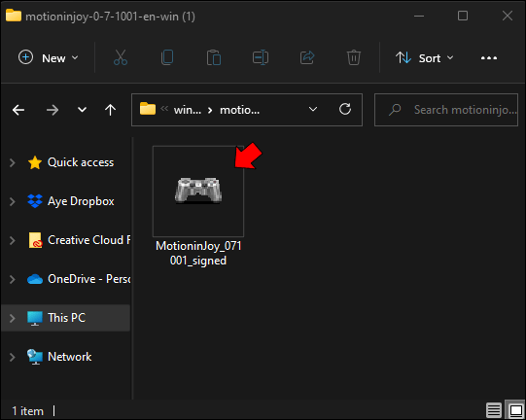Click the Paste clipboard icon
Image resolution: width=526 pixels, height=420 pixels.
(214, 57)
